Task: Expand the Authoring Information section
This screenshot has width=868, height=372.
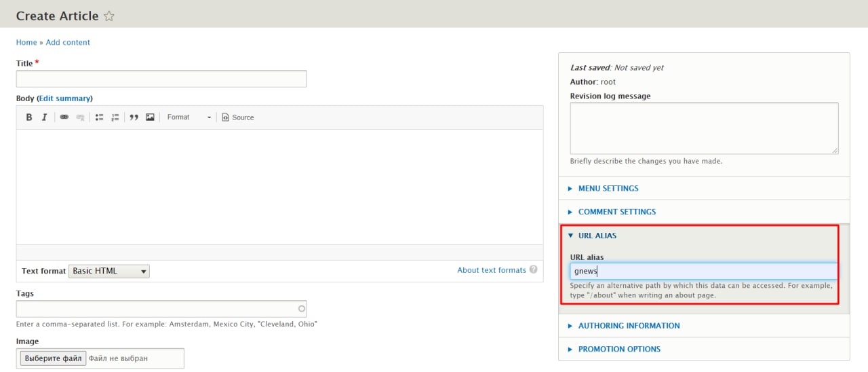Action: pyautogui.click(x=629, y=326)
